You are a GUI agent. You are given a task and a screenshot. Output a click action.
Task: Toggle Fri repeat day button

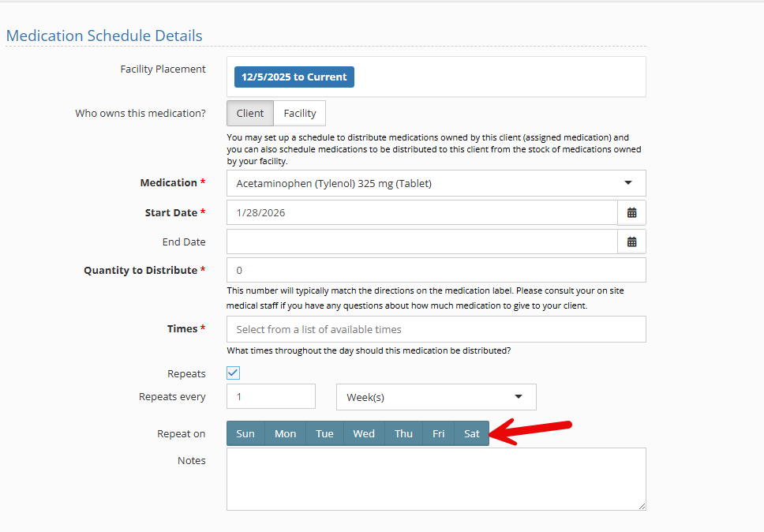(438, 433)
